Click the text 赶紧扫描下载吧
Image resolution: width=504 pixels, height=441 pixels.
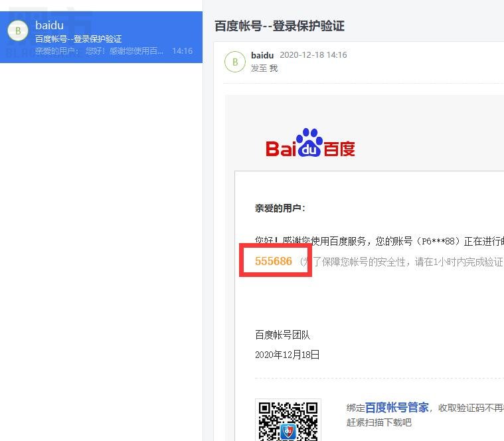[x=379, y=422]
